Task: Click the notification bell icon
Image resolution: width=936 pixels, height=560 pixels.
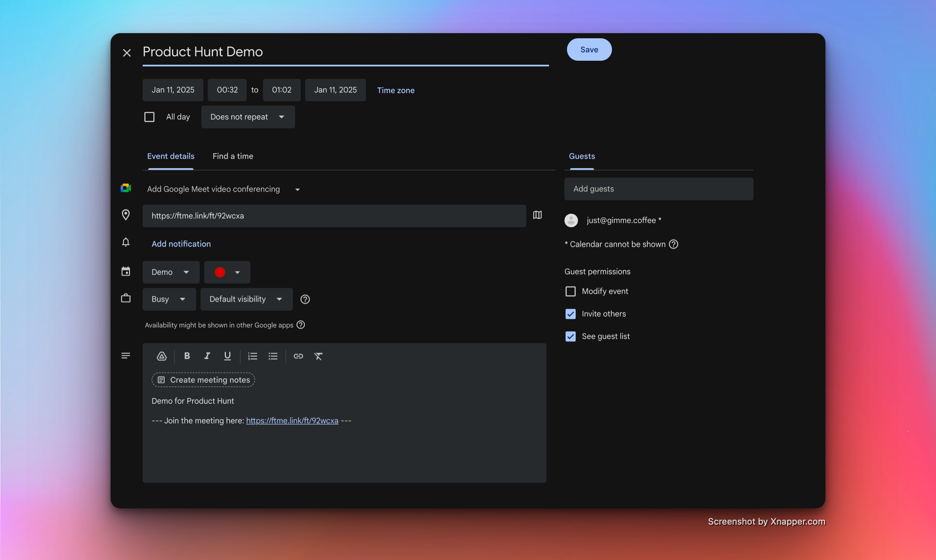Action: coord(126,242)
